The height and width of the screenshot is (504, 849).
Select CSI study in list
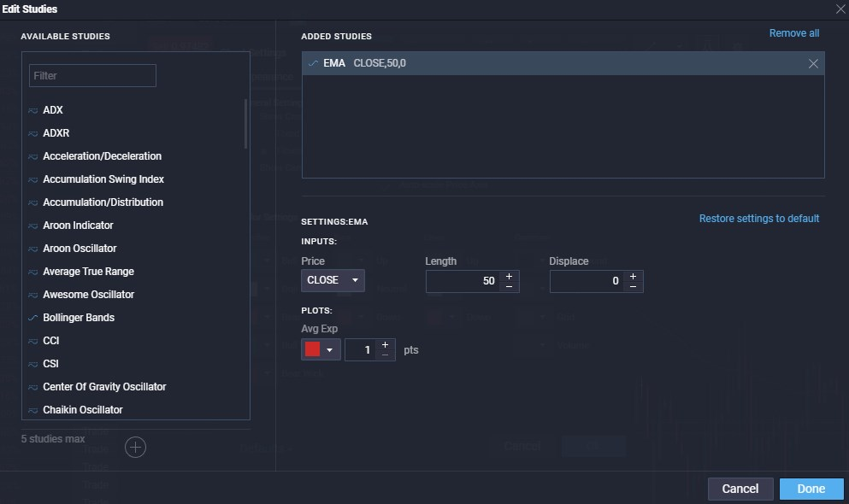click(50, 364)
